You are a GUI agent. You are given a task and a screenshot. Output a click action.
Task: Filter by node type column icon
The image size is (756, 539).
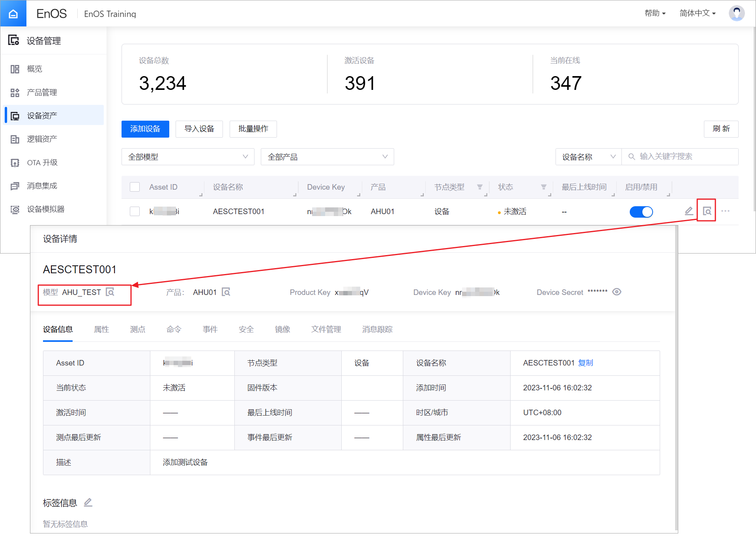coord(480,187)
